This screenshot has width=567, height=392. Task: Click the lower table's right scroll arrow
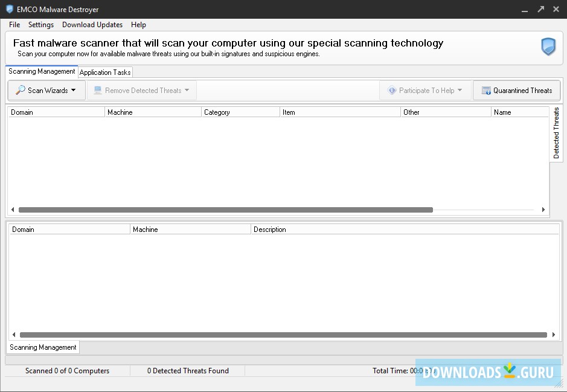(x=554, y=335)
